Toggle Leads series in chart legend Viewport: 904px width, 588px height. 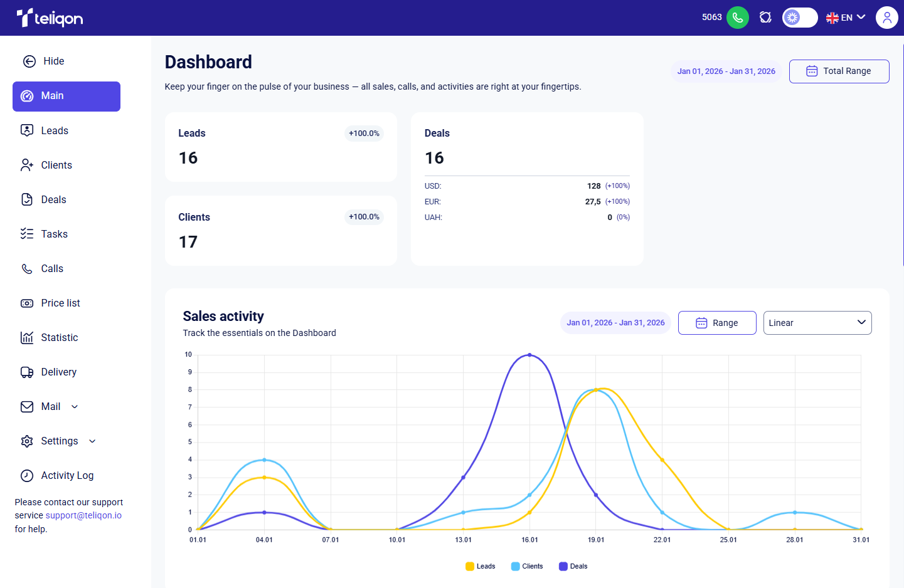pos(481,567)
